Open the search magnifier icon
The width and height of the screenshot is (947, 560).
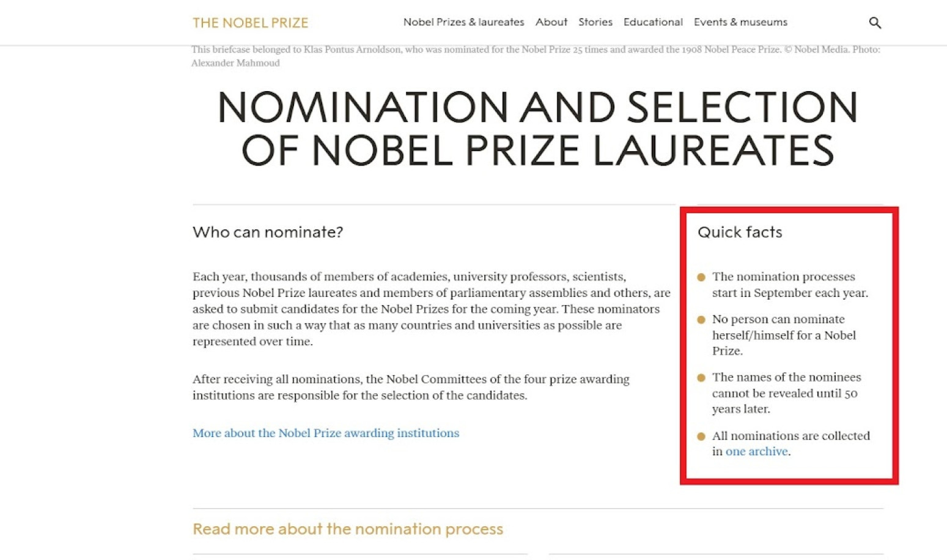pyautogui.click(x=875, y=23)
